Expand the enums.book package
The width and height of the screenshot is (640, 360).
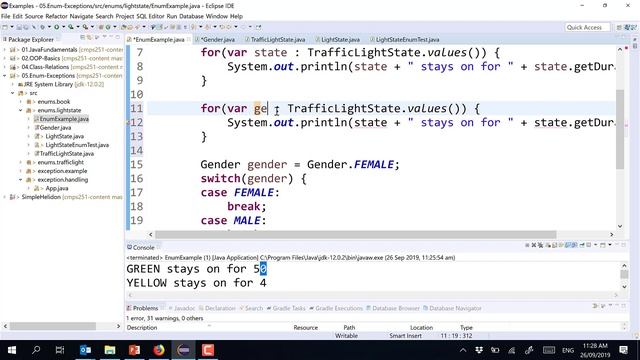(21, 102)
